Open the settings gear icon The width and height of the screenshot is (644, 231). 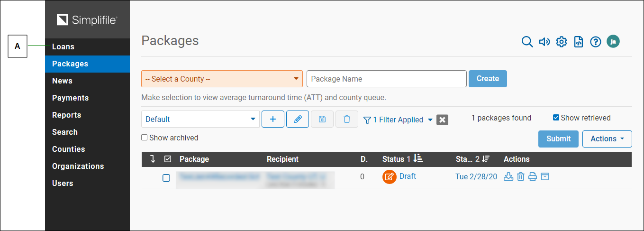coord(562,42)
